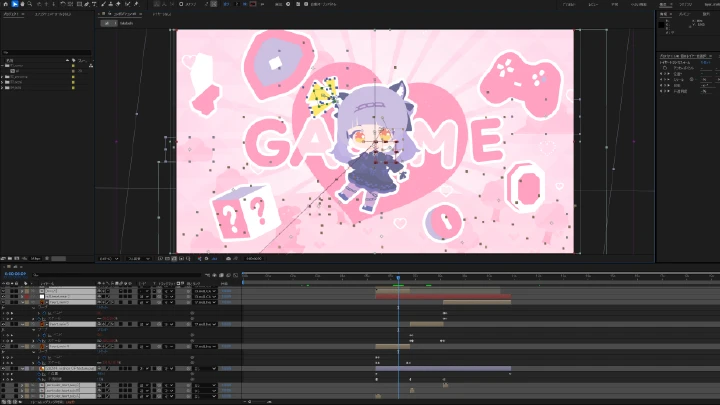Expand the top timeline layer's properties
This screenshot has height=405, width=720.
(22, 291)
